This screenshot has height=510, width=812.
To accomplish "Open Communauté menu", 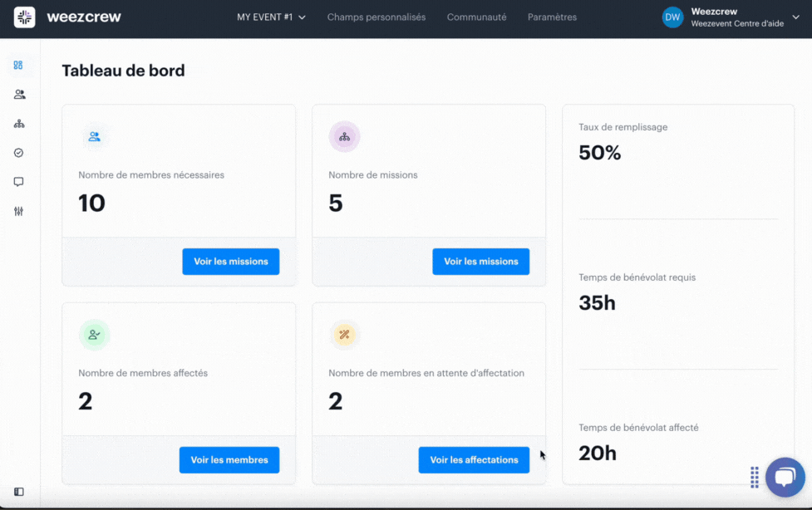I will 476,17.
